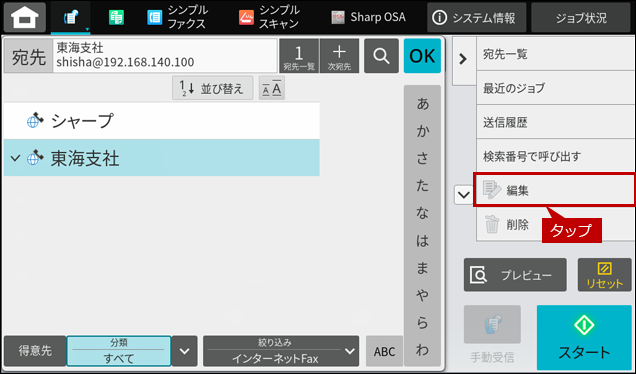Select the シャープ entry
Image resolution: width=636 pixels, height=374 pixels.
(x=161, y=121)
